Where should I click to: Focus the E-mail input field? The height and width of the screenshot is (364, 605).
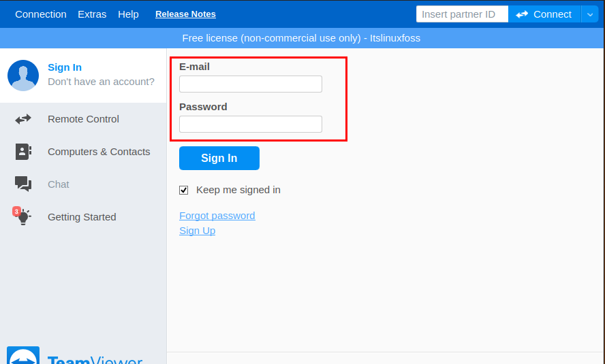(x=251, y=84)
